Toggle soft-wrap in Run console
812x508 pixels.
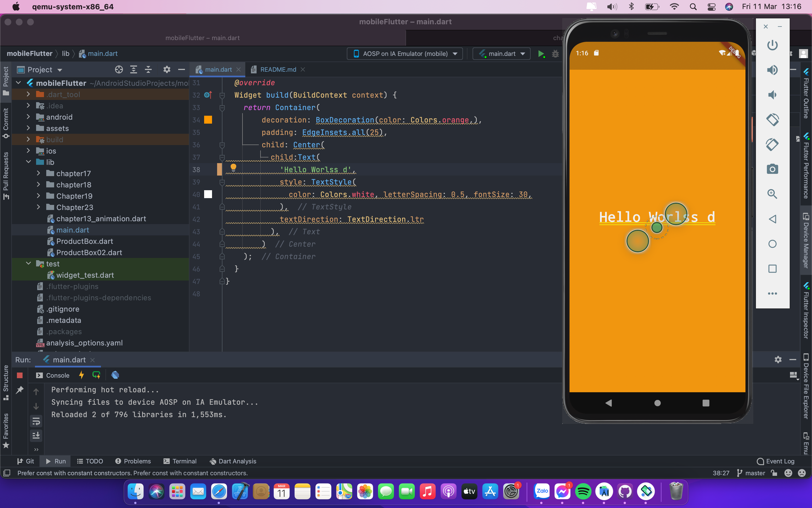(x=36, y=421)
